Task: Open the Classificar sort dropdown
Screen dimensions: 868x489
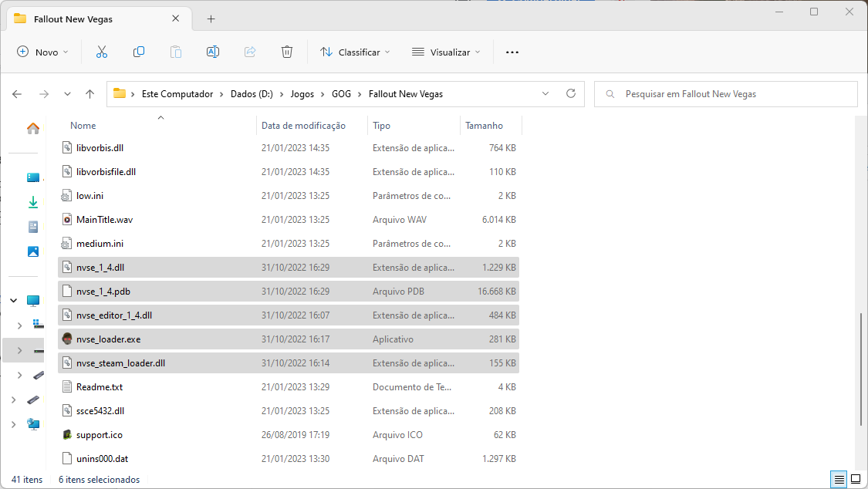Action: (x=355, y=52)
